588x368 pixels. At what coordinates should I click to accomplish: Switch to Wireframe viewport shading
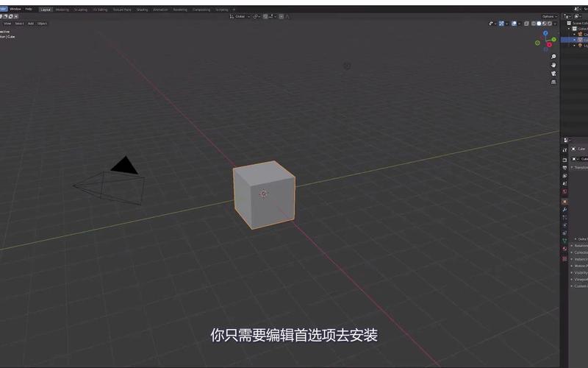pos(534,24)
